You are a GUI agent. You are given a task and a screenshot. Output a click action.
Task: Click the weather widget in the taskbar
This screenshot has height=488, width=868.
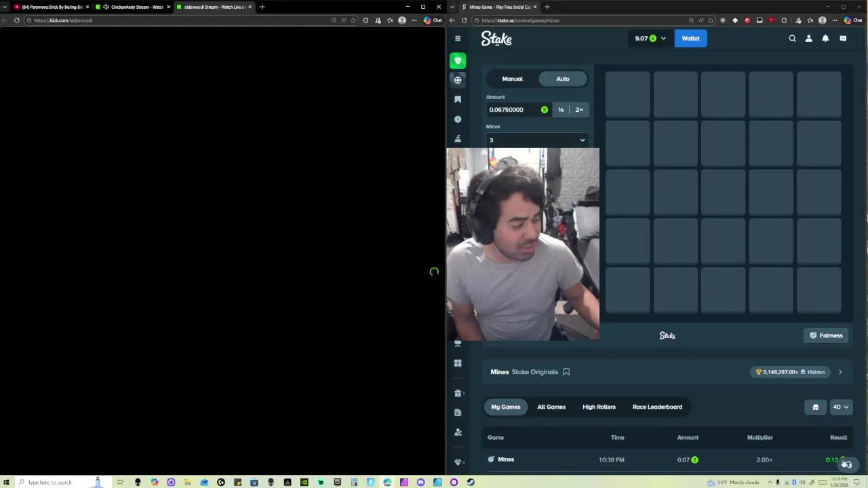click(732, 483)
